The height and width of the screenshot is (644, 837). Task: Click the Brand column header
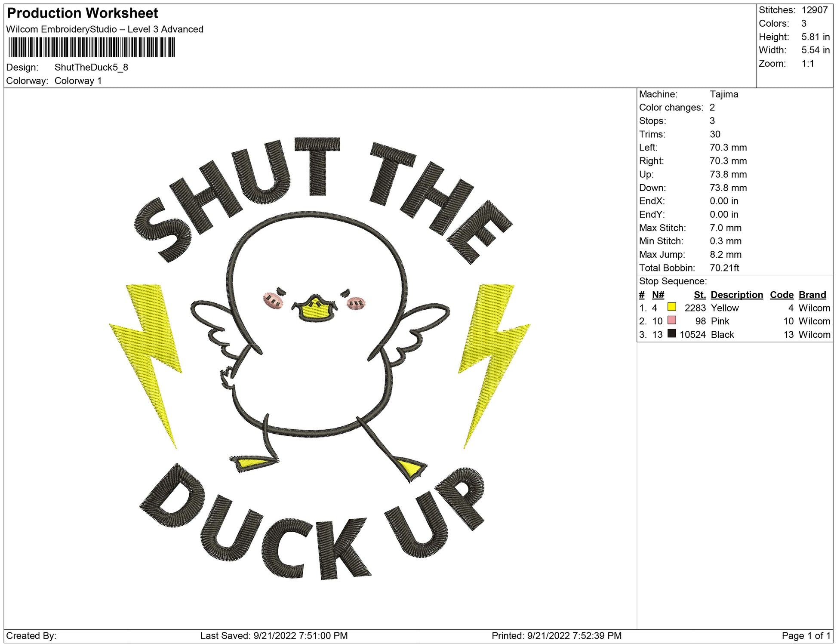[x=812, y=295]
